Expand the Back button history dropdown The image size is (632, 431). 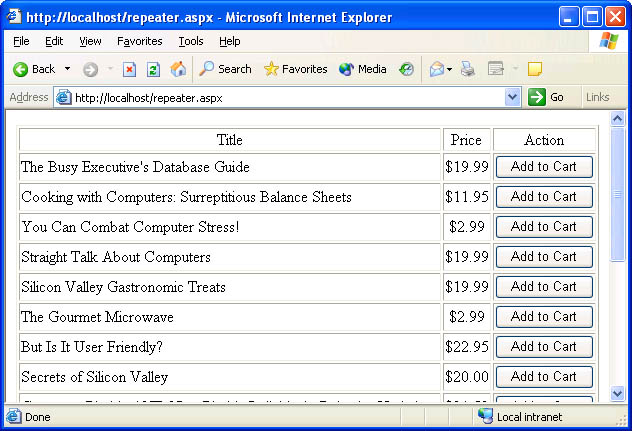(67, 69)
